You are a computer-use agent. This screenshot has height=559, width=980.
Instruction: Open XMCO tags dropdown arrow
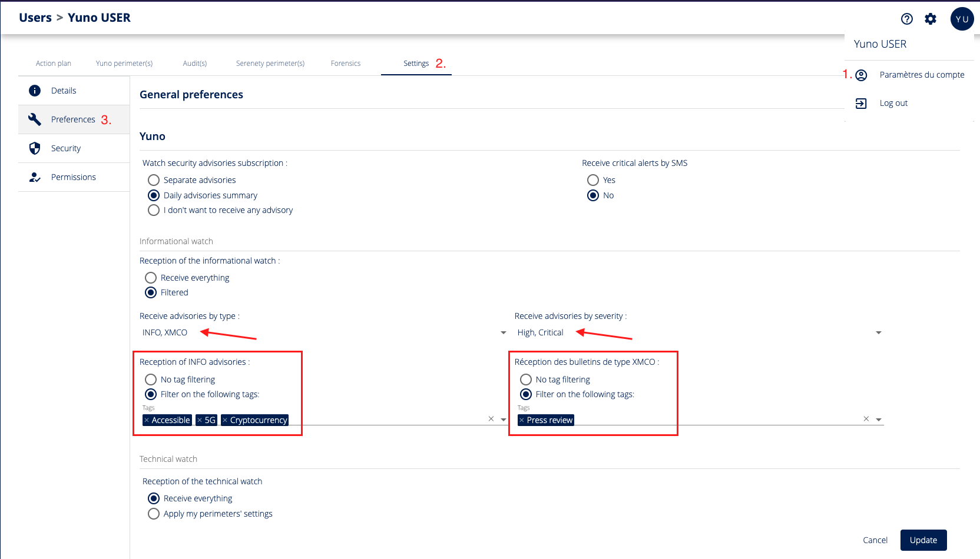click(x=878, y=420)
